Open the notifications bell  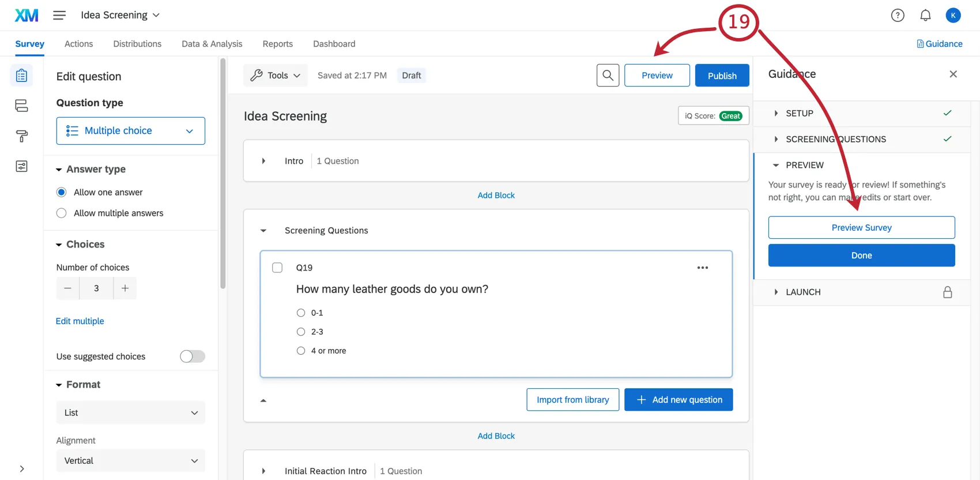tap(925, 16)
